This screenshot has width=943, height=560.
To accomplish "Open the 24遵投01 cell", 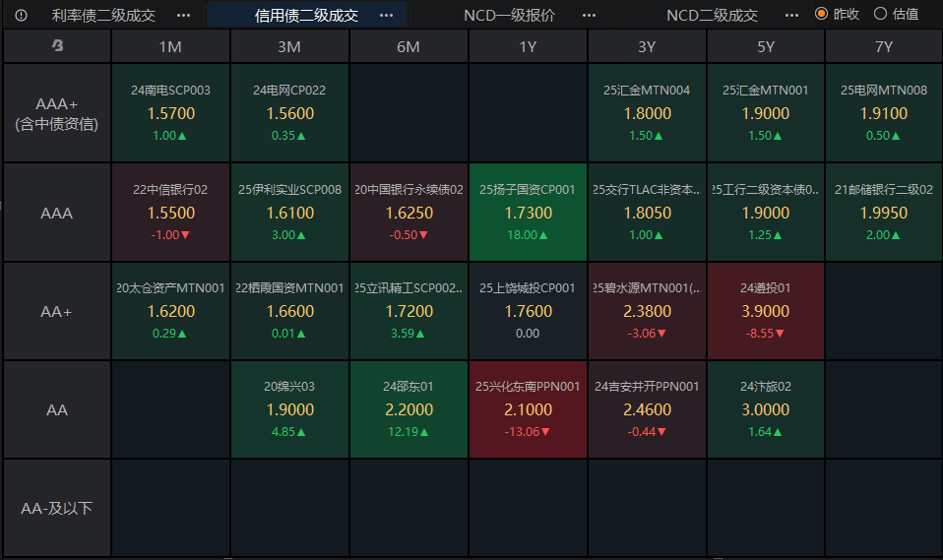I will 766,311.
